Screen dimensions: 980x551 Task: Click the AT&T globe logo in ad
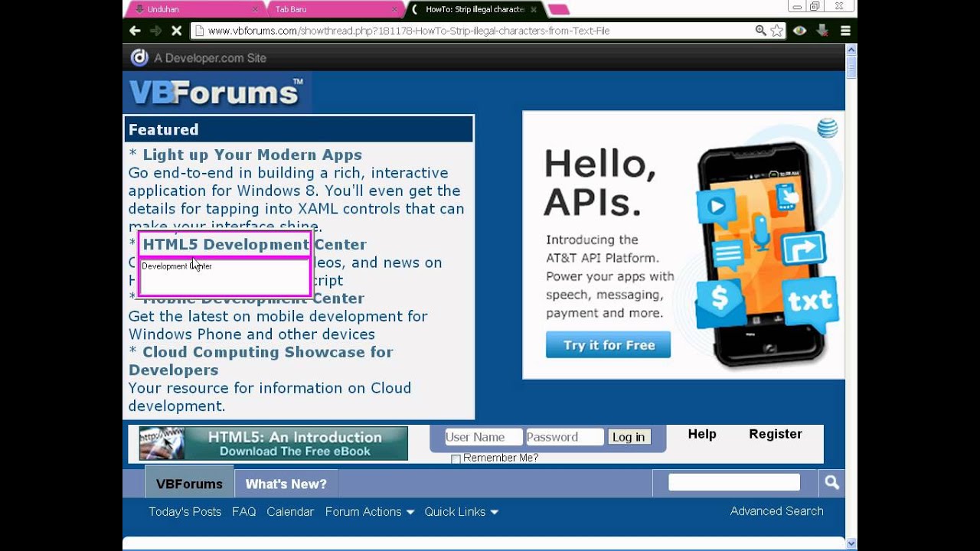tap(827, 128)
